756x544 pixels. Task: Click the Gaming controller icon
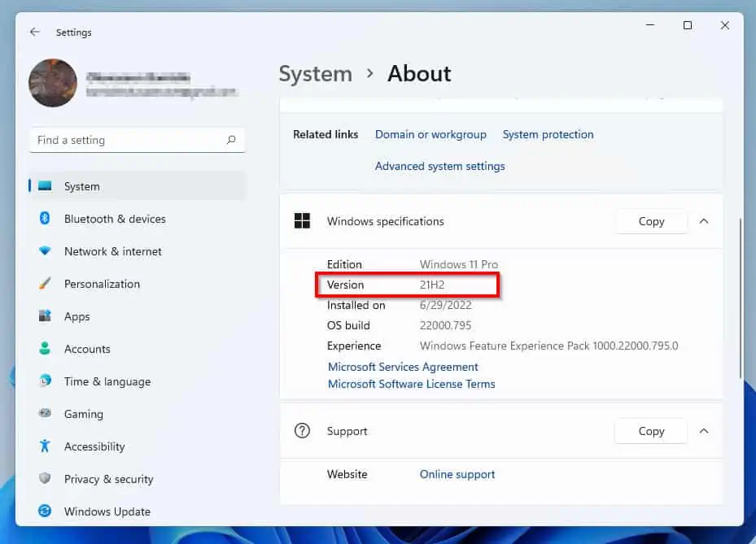coord(45,413)
